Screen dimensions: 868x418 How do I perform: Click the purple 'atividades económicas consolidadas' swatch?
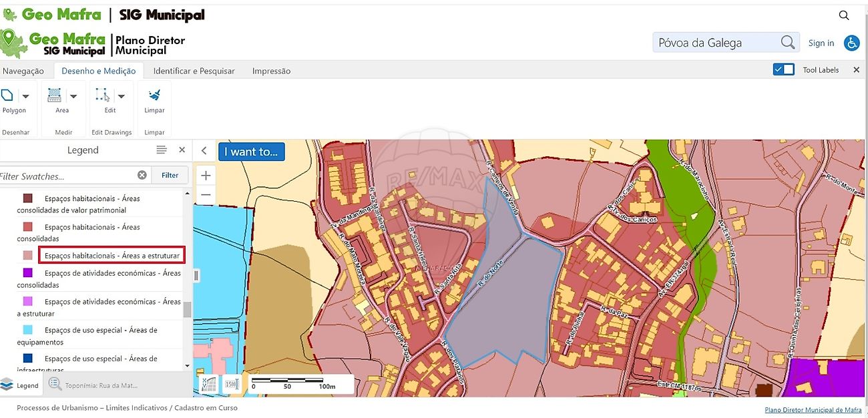click(x=28, y=273)
